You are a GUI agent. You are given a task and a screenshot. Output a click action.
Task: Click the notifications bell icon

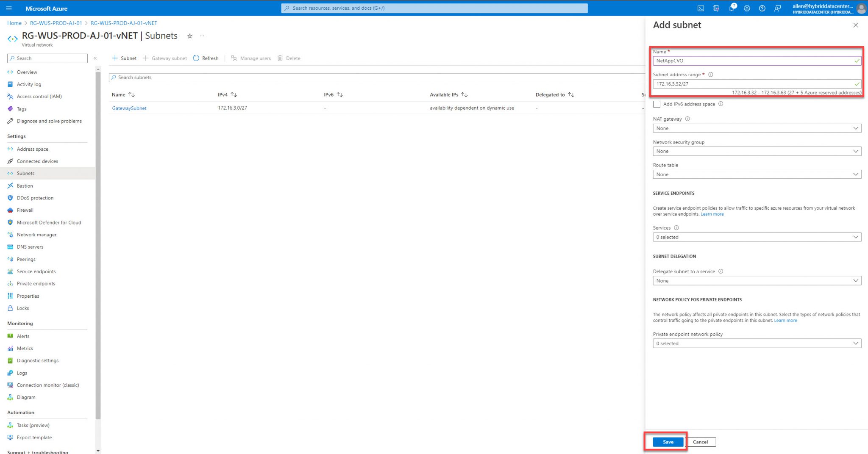coord(732,8)
